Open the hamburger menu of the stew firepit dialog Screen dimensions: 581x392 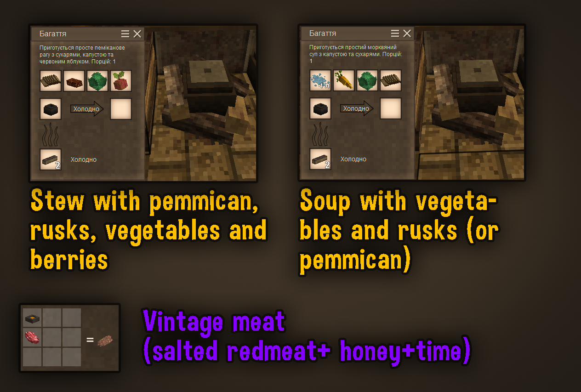[x=125, y=34]
